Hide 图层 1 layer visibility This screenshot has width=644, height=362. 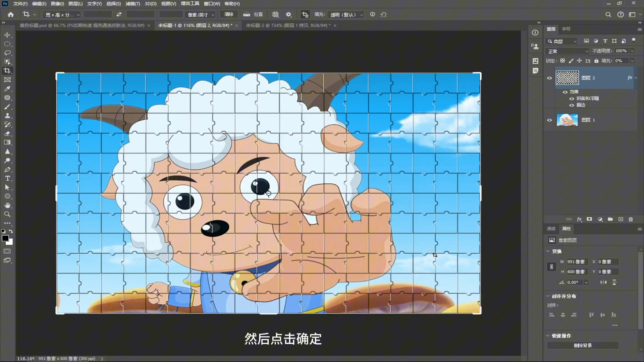point(549,120)
